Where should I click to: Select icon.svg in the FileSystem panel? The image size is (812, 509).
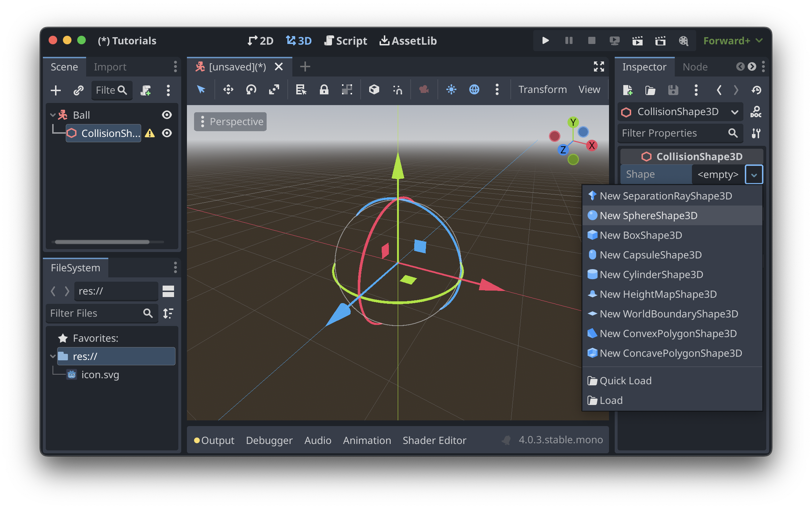pos(100,375)
